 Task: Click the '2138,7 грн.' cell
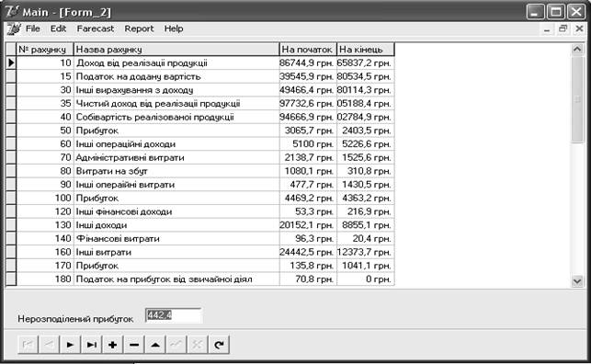308,157
